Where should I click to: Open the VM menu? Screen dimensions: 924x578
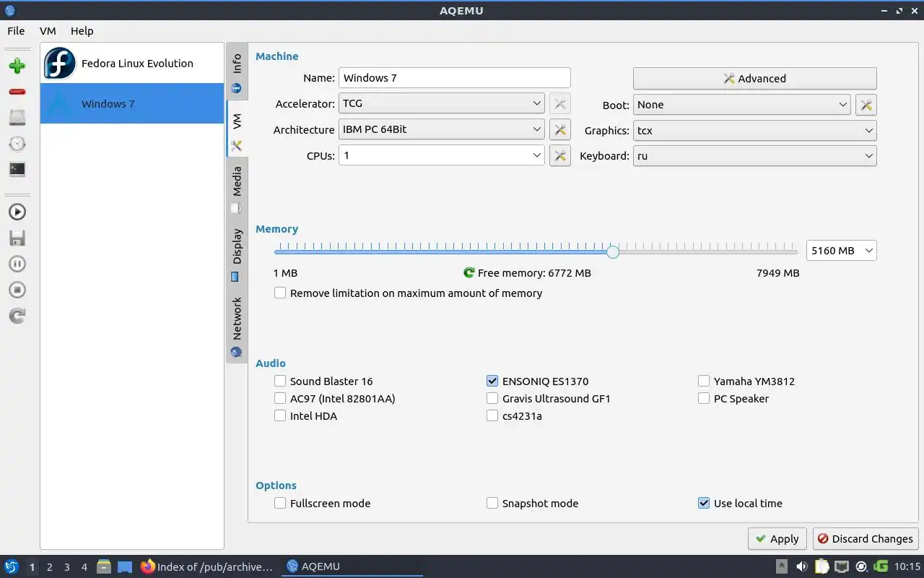pyautogui.click(x=48, y=31)
